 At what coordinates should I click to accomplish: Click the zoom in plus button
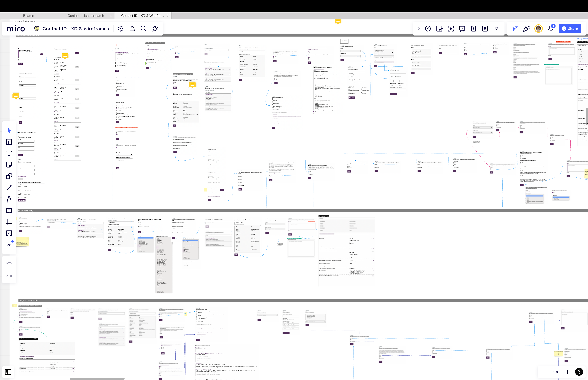pyautogui.click(x=567, y=372)
